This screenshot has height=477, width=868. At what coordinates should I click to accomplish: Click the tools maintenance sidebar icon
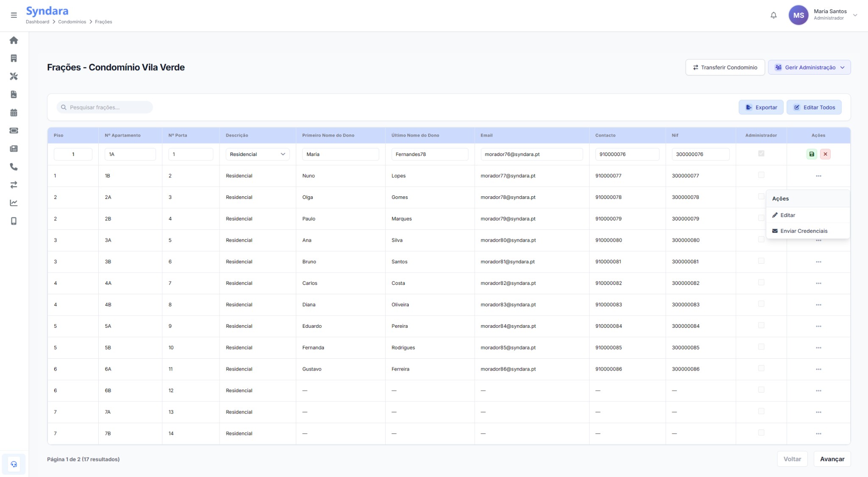(14, 76)
